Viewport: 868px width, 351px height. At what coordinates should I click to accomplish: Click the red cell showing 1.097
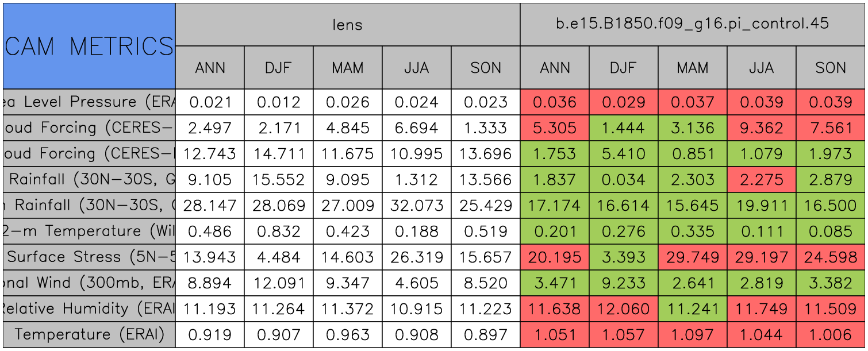[692, 334]
